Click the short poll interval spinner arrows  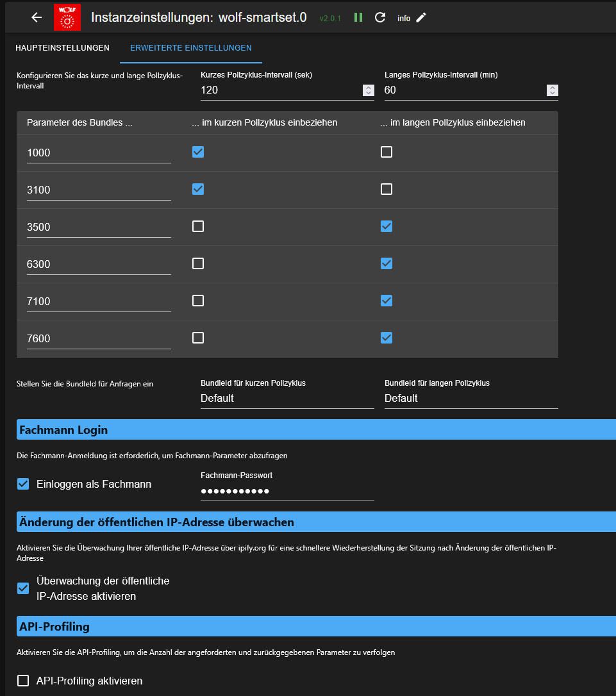[x=369, y=90]
